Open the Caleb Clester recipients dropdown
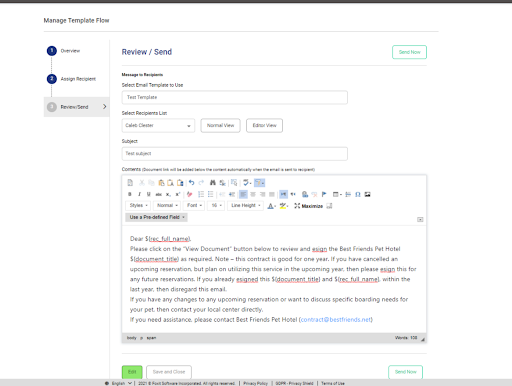This screenshot has width=512, height=386. click(158, 126)
